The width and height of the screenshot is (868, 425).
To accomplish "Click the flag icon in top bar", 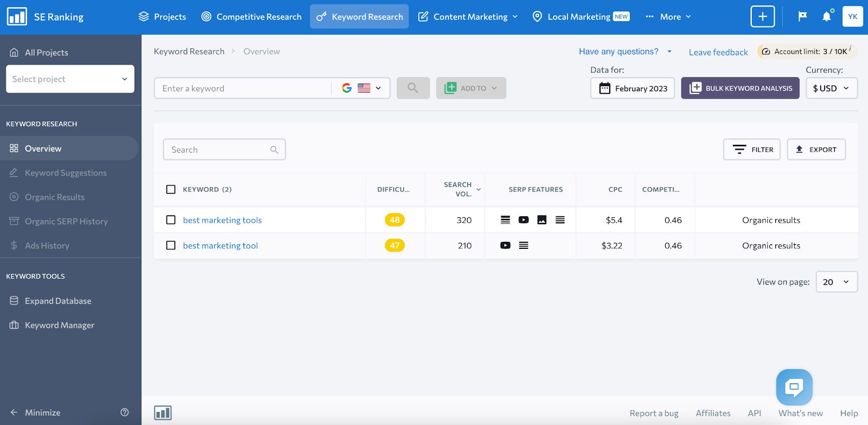I will coord(802,16).
